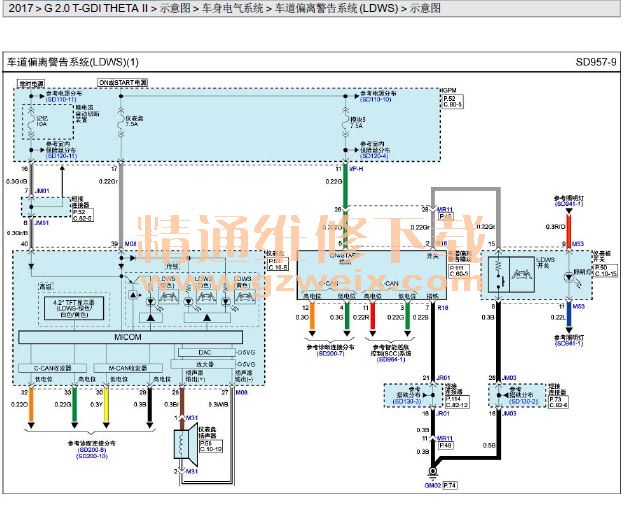Click the red 0.3R/O illumination wire
Image resolution: width=624 pixels, height=506 pixels.
569,230
